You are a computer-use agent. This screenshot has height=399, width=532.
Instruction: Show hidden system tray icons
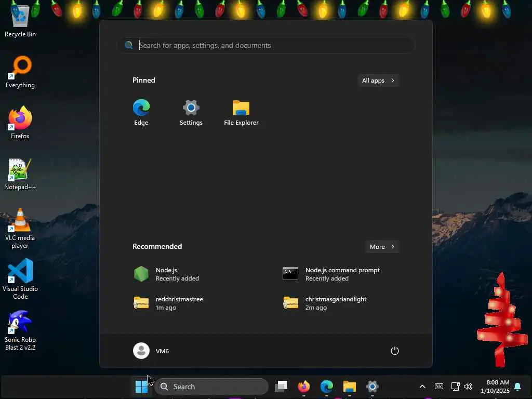422,387
